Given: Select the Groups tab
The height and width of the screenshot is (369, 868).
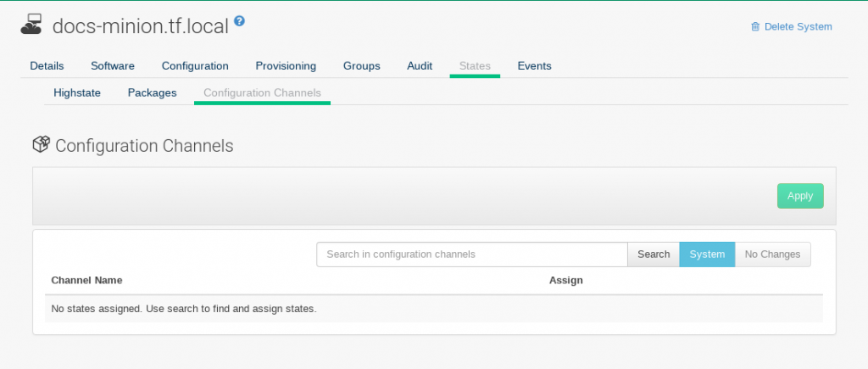Looking at the screenshot, I should tap(361, 65).
